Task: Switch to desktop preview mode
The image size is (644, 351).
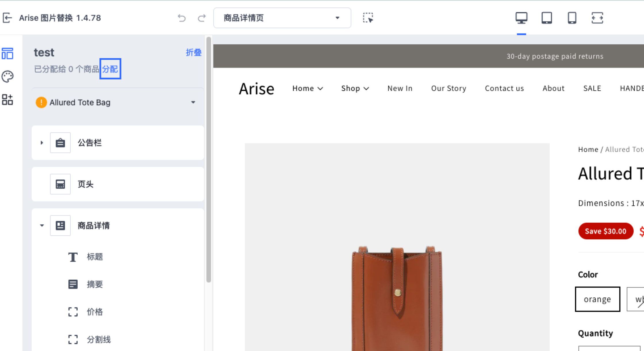Action: (x=521, y=18)
